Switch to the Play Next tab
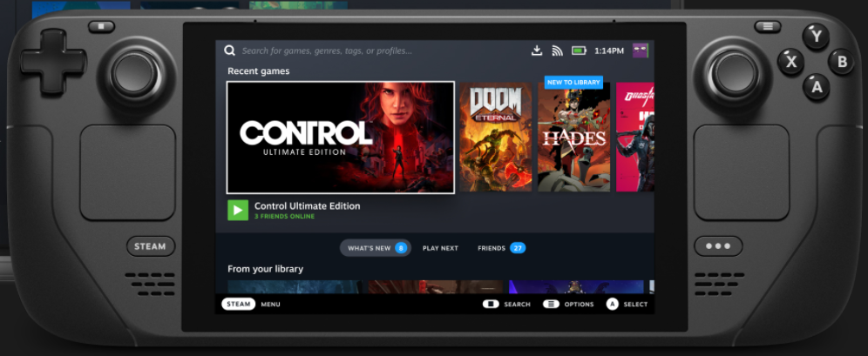868x356 pixels. click(x=441, y=248)
